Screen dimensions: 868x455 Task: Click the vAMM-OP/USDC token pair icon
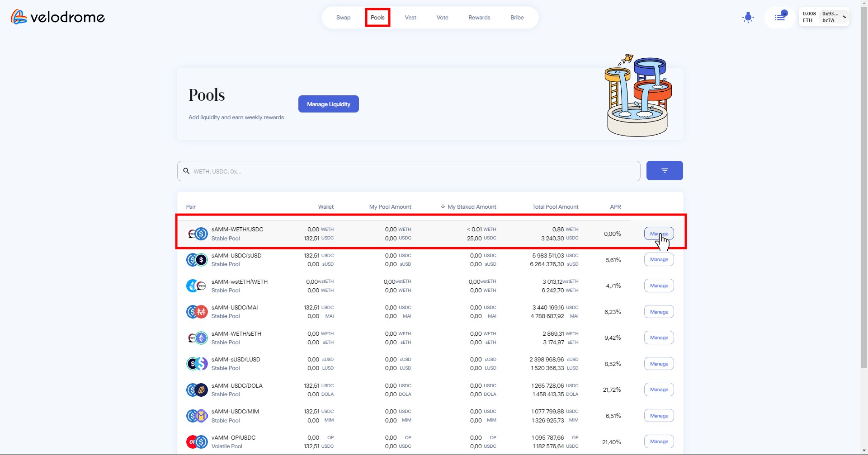pos(197,441)
